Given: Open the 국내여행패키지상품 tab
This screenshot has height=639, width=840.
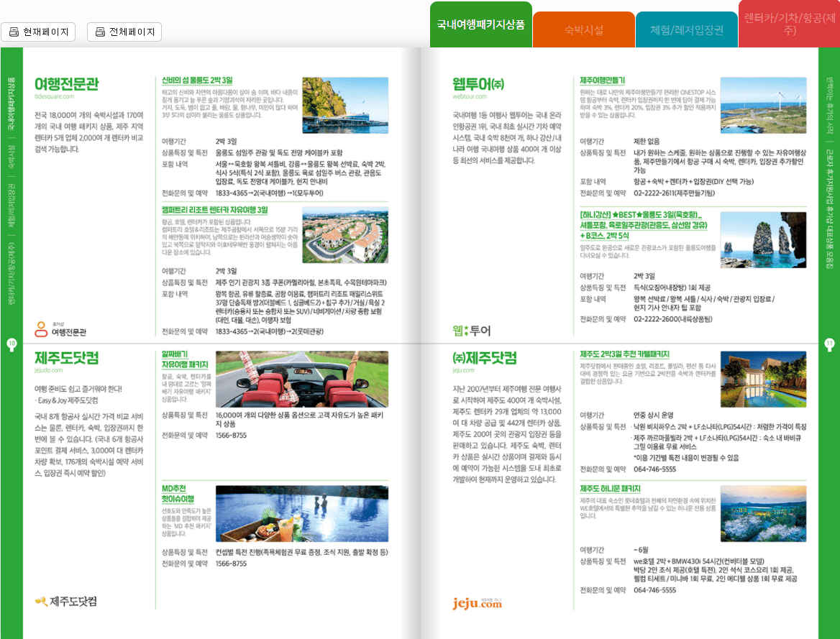Looking at the screenshot, I should (x=480, y=24).
